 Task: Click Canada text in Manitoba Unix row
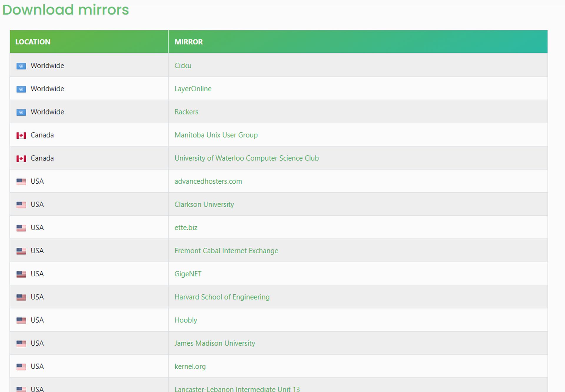click(x=42, y=135)
